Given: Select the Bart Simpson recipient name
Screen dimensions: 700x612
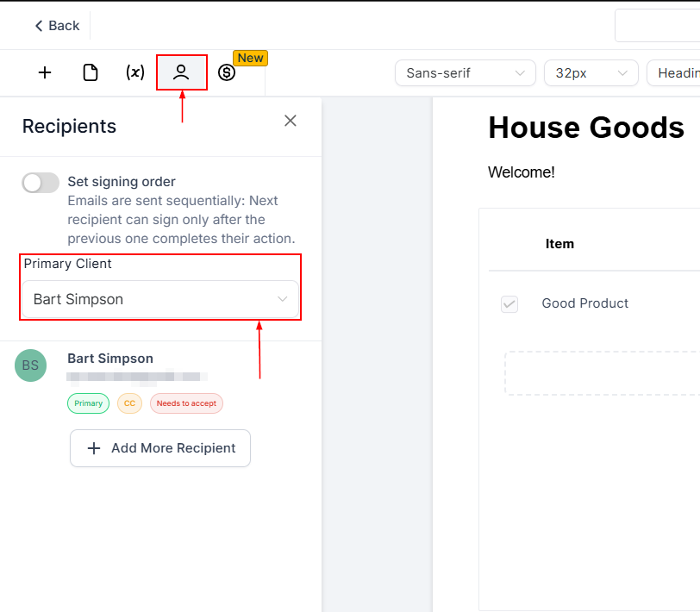Looking at the screenshot, I should point(110,359).
